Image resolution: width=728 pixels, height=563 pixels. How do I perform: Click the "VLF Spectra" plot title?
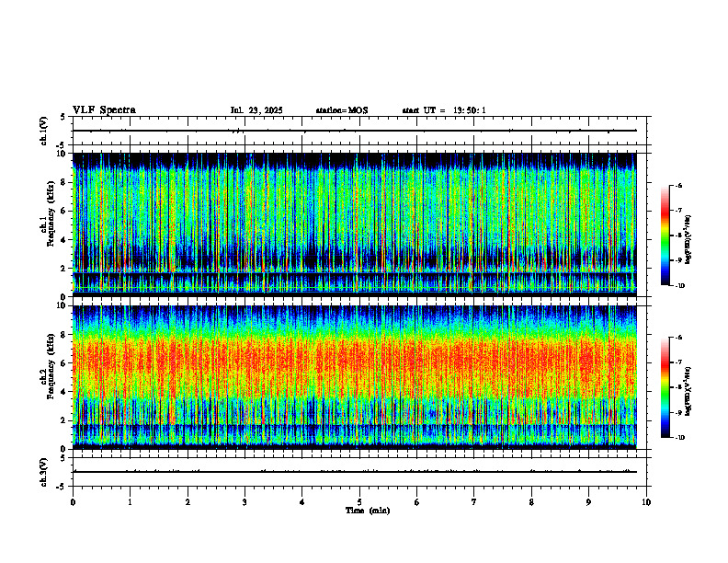click(104, 110)
